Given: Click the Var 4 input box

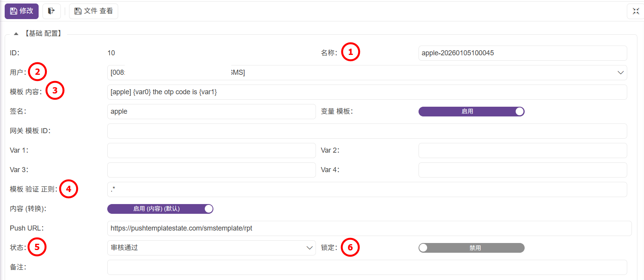Looking at the screenshot, I should pyautogui.click(x=522, y=170).
